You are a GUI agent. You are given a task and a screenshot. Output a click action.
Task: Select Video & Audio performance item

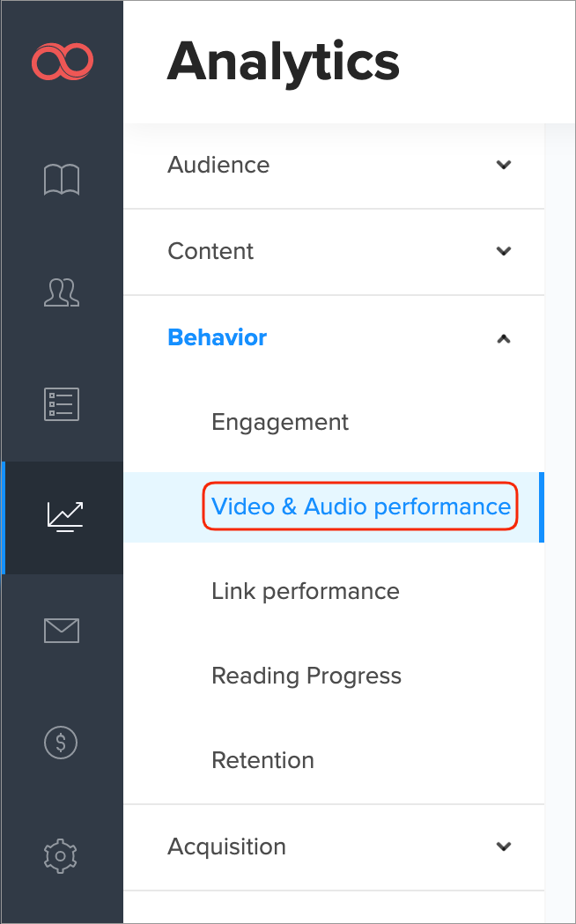361,506
